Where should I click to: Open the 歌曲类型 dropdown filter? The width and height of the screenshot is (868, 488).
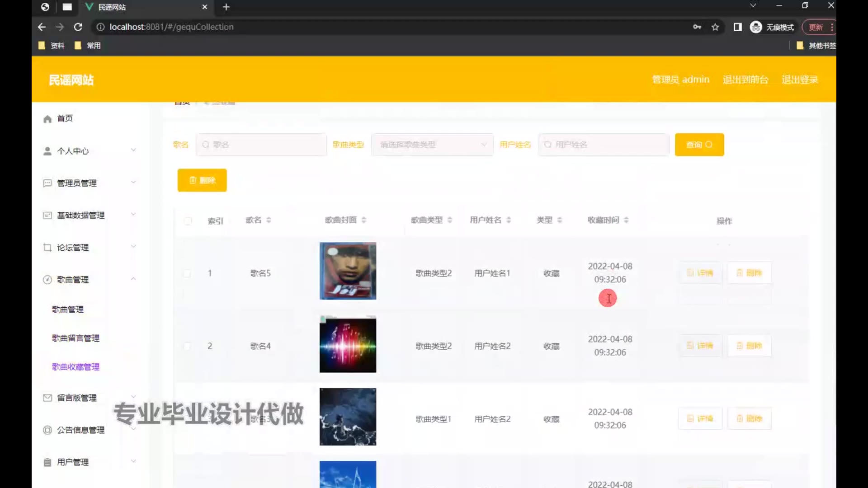click(432, 145)
